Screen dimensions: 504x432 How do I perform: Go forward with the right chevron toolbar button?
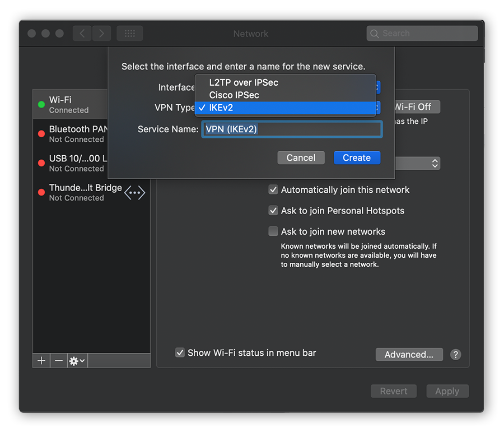101,34
